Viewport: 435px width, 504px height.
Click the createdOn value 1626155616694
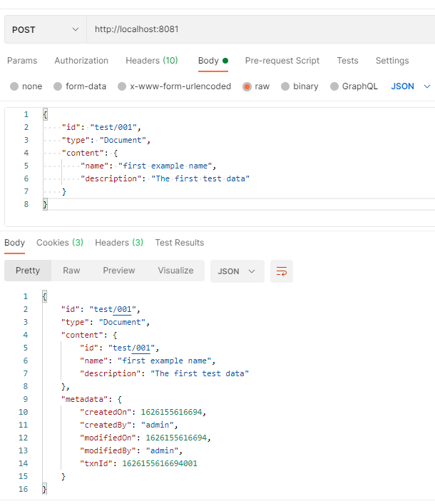171,412
